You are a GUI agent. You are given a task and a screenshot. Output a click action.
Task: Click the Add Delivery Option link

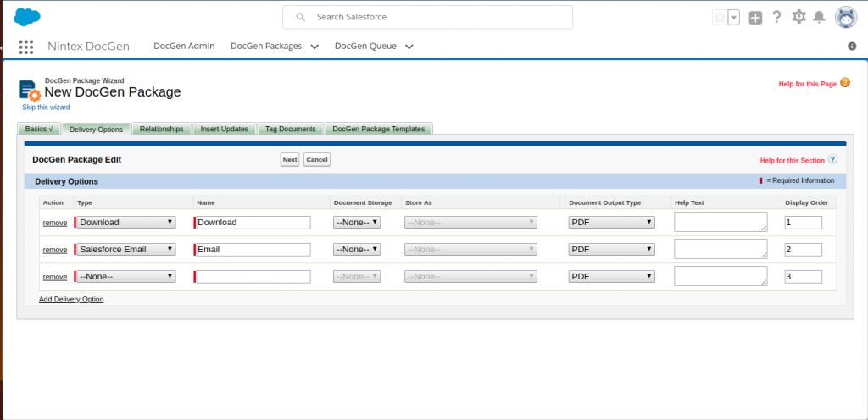pyautogui.click(x=71, y=299)
